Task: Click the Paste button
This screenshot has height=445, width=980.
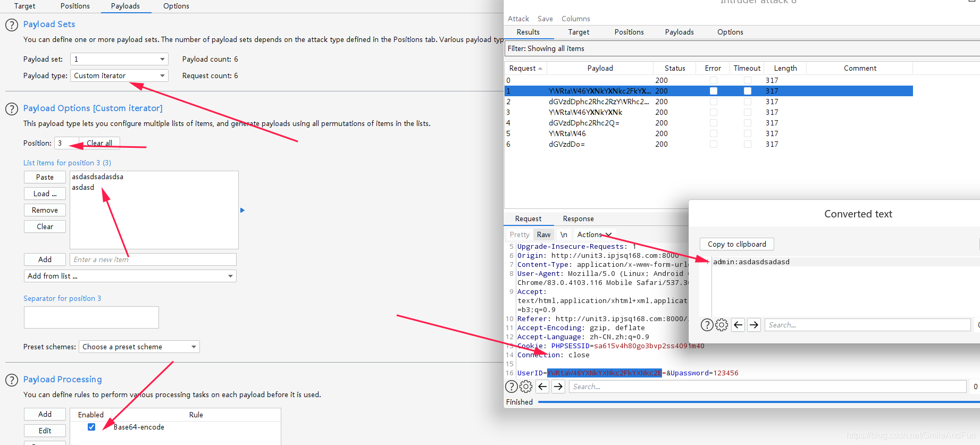Action: coord(45,177)
